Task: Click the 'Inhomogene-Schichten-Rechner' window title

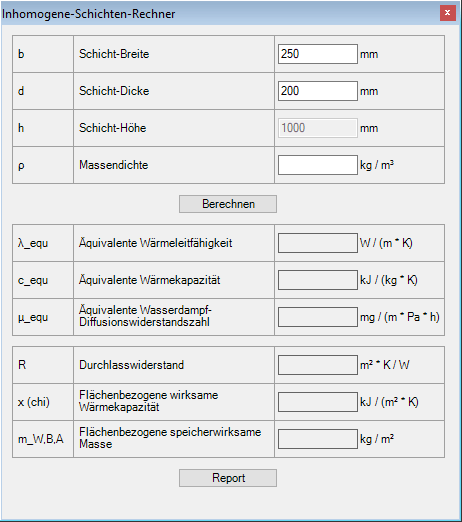Action: [89, 14]
